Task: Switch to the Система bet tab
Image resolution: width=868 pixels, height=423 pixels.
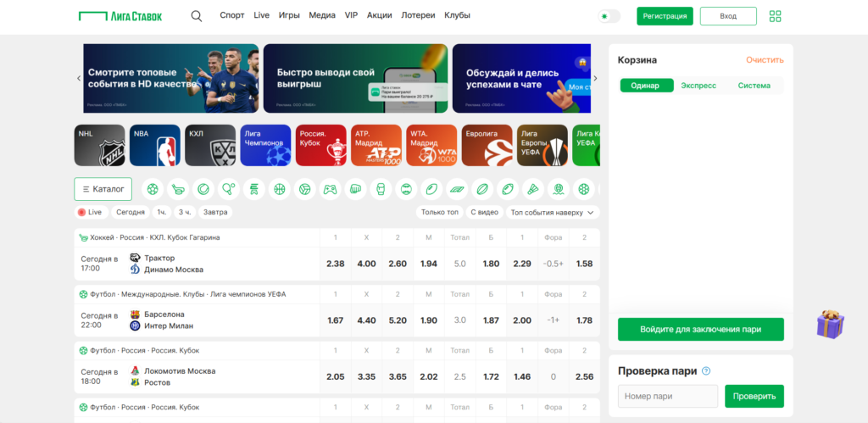Action: pyautogui.click(x=754, y=86)
